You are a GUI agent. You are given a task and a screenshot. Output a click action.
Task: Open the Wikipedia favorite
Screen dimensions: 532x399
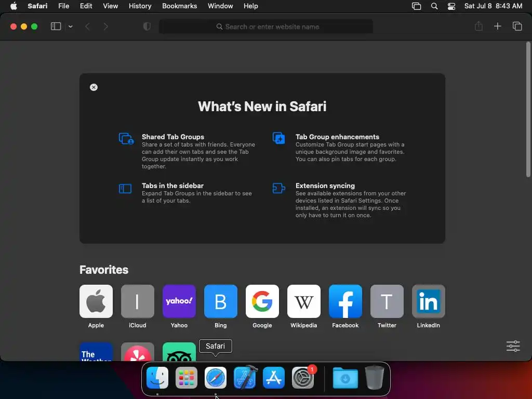point(303,301)
